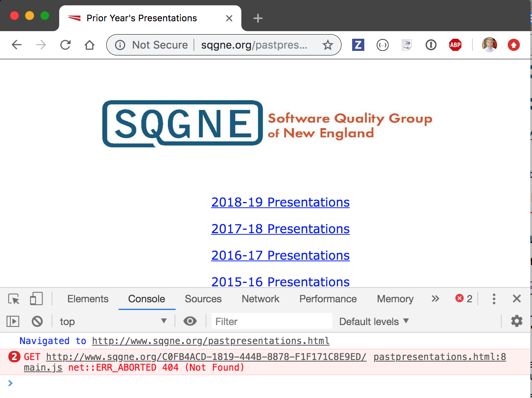Go forward using the forward arrow
The height and width of the screenshot is (398, 532).
point(41,45)
